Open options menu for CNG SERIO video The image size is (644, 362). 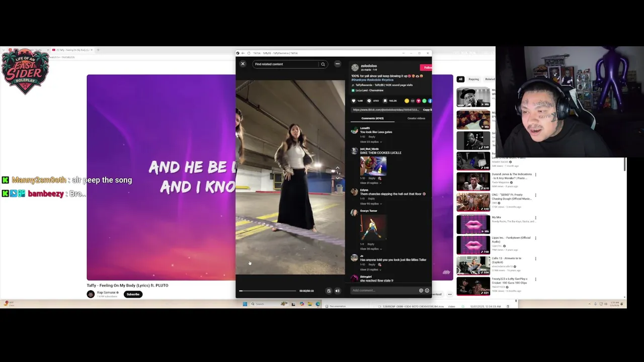pos(535,195)
